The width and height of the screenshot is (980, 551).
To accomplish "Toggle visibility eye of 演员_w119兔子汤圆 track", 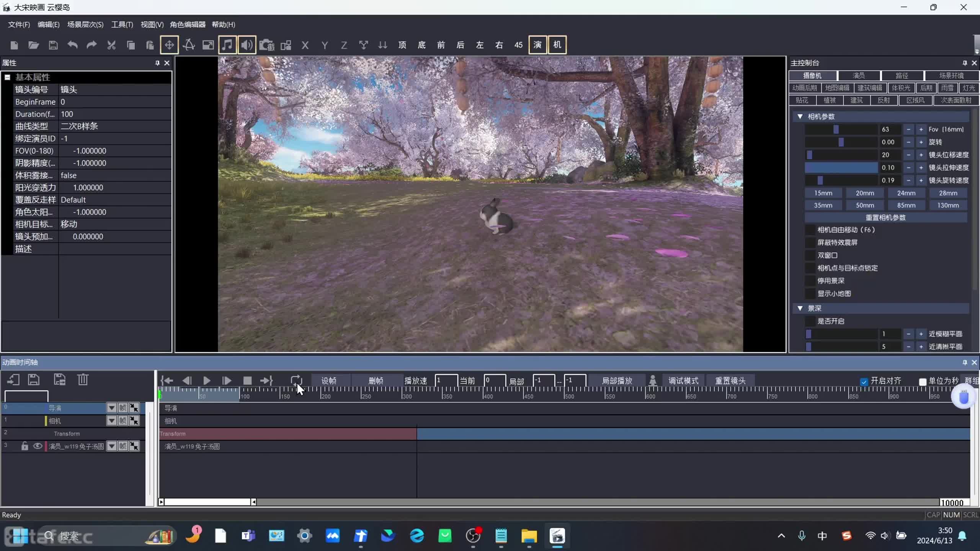I will (38, 446).
